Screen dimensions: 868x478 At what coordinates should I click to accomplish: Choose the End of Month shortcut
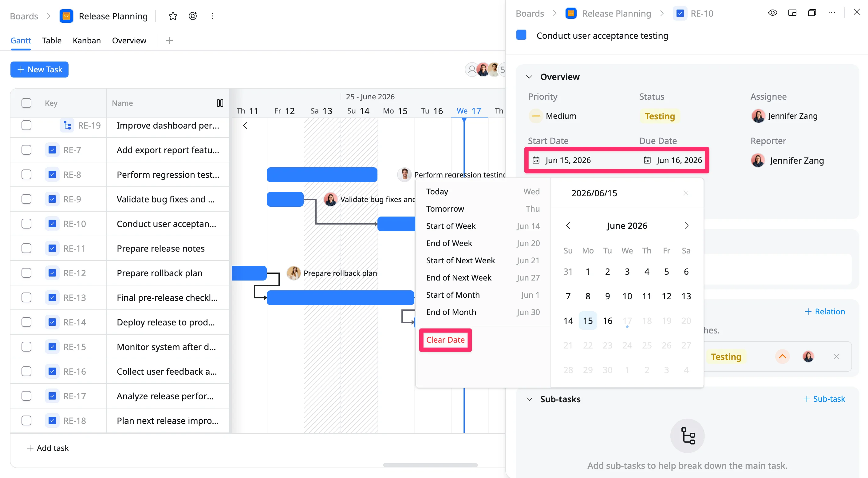[483, 312]
